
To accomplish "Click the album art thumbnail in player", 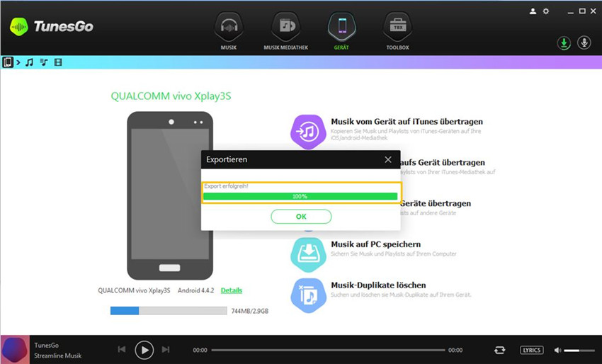I will [x=16, y=349].
